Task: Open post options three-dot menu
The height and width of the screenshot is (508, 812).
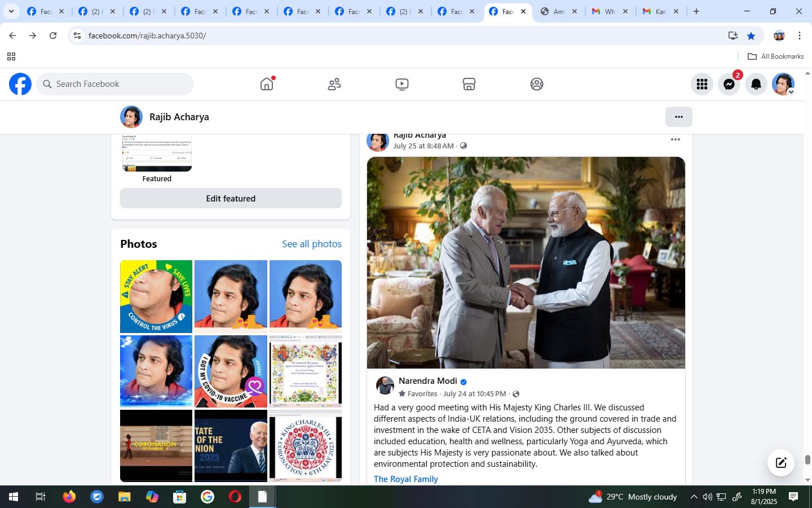Action: coord(676,139)
